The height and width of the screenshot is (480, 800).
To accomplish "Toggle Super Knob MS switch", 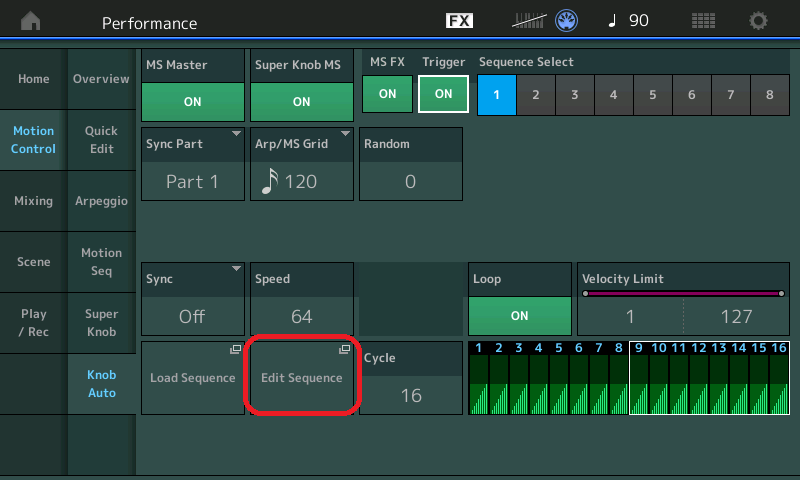I will click(x=302, y=102).
